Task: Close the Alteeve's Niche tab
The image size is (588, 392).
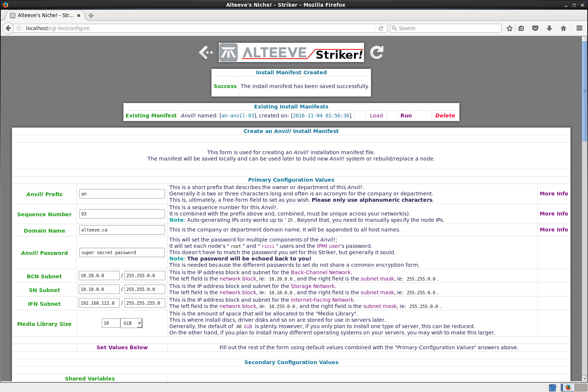Action: 79,16
